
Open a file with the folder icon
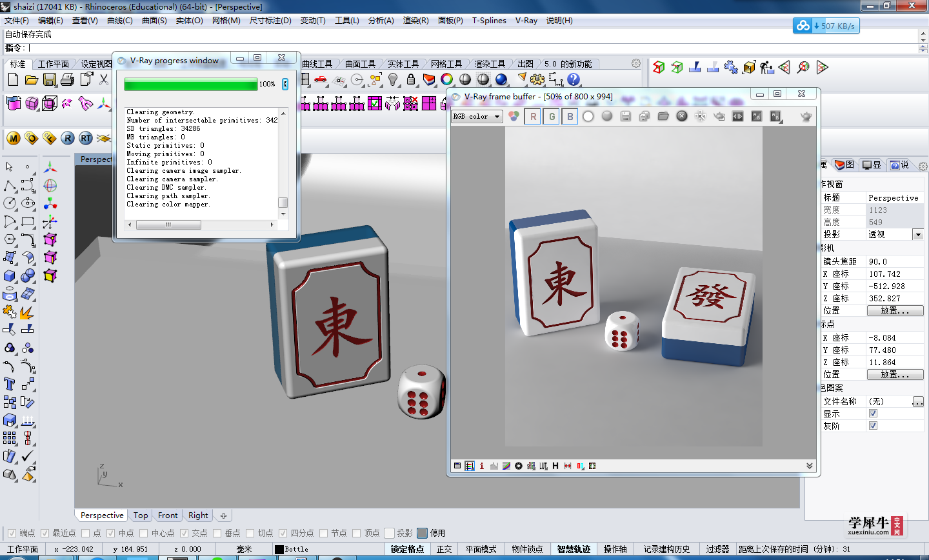pos(31,79)
